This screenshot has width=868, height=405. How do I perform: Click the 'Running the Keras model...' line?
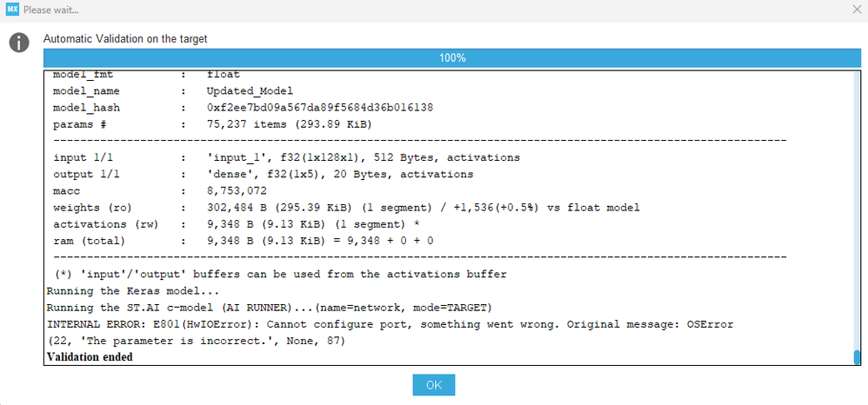tap(133, 291)
